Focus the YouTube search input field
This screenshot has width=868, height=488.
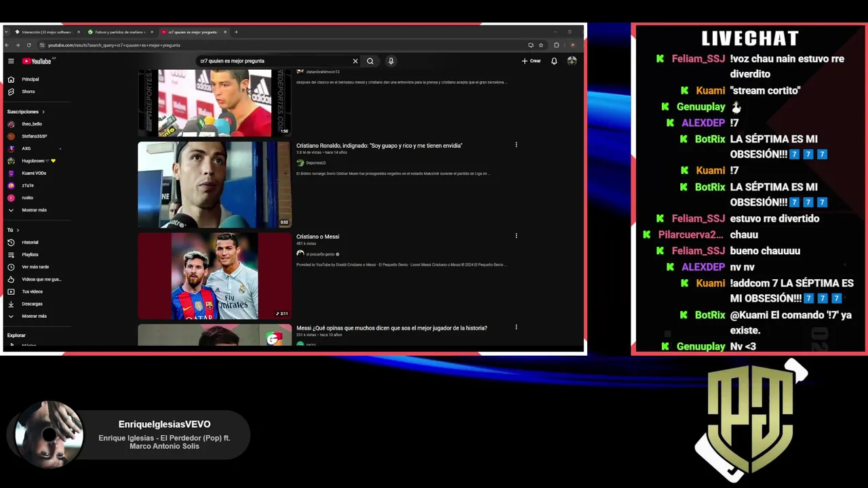[274, 61]
